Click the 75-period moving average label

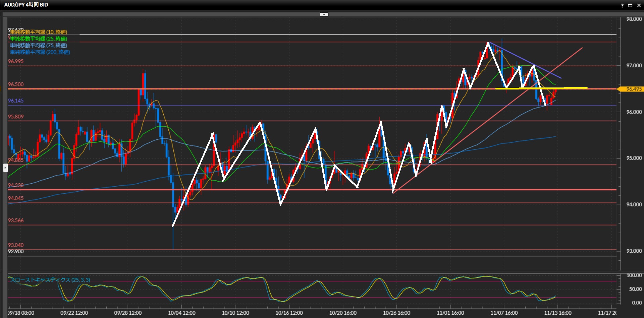click(x=38, y=46)
